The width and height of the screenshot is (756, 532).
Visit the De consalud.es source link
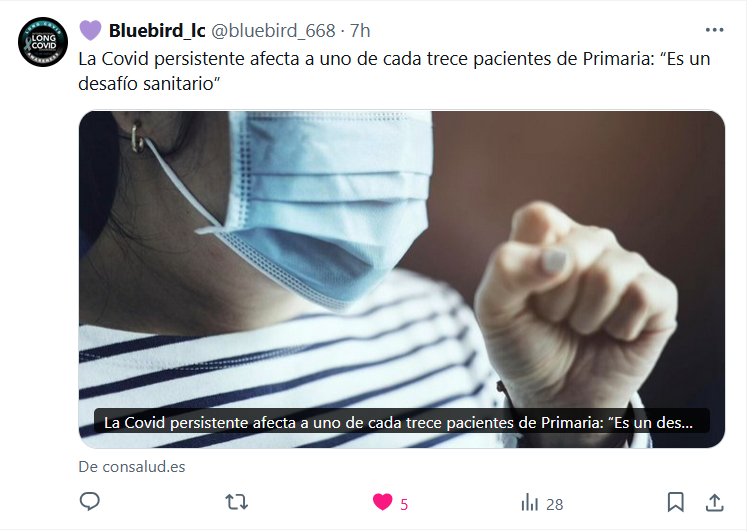(x=132, y=467)
